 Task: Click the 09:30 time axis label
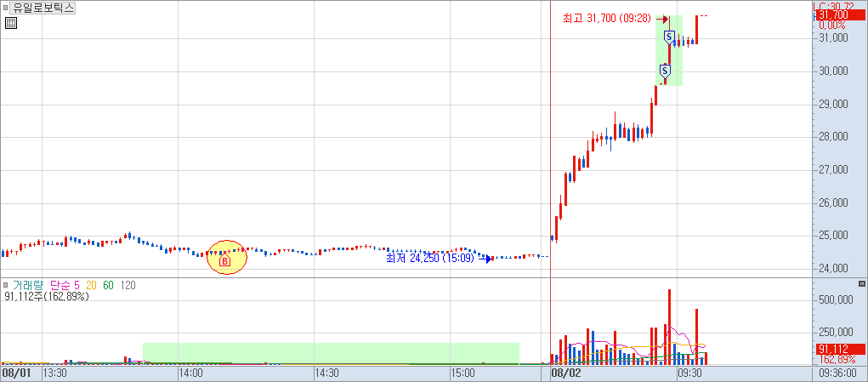coord(690,373)
